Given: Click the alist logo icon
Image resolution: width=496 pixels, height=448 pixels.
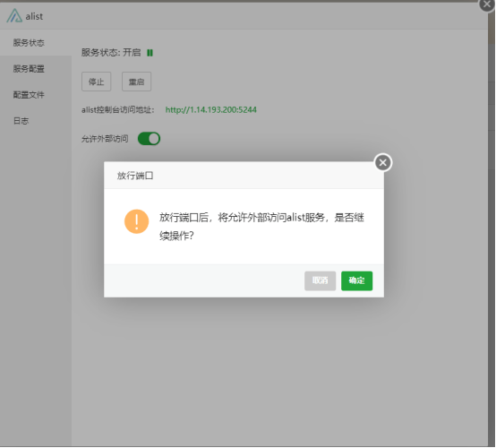Looking at the screenshot, I should point(14,15).
